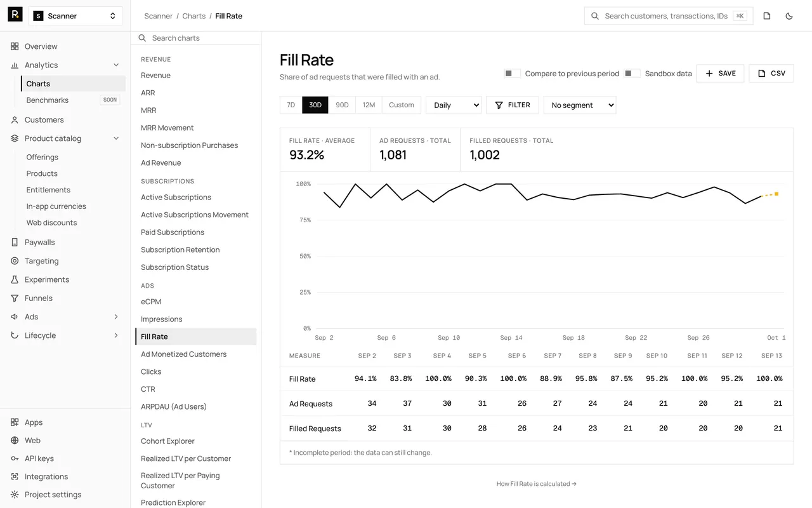Image resolution: width=812 pixels, height=508 pixels.
Task: Open the Ad Revenue chart
Action: [161, 163]
